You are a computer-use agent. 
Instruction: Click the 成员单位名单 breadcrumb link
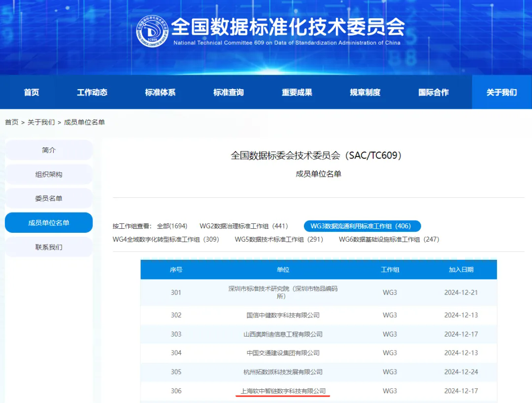tap(85, 122)
